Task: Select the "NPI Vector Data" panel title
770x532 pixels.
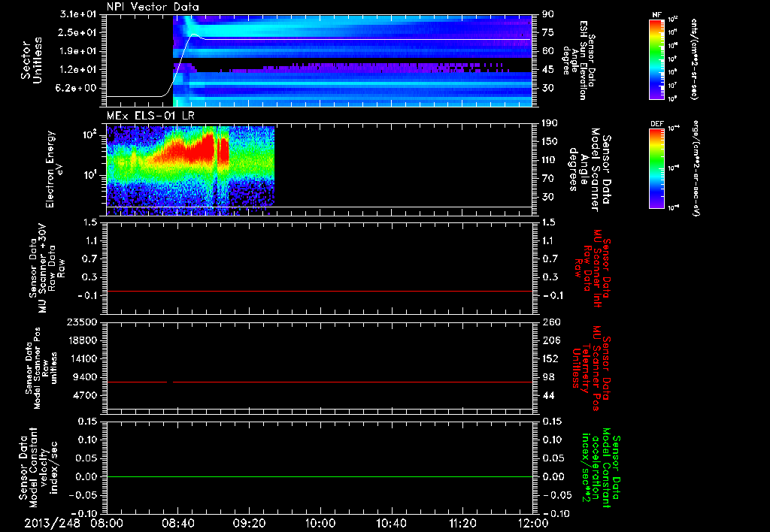Action: 153,7
